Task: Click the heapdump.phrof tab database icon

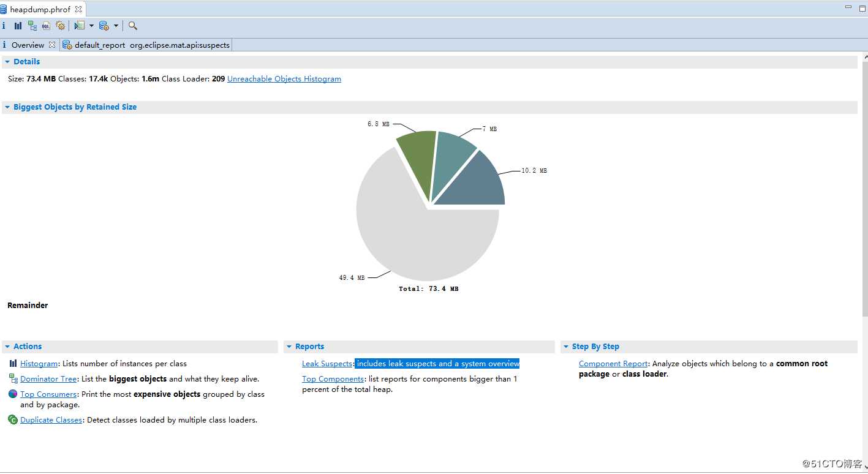Action: [x=4, y=9]
